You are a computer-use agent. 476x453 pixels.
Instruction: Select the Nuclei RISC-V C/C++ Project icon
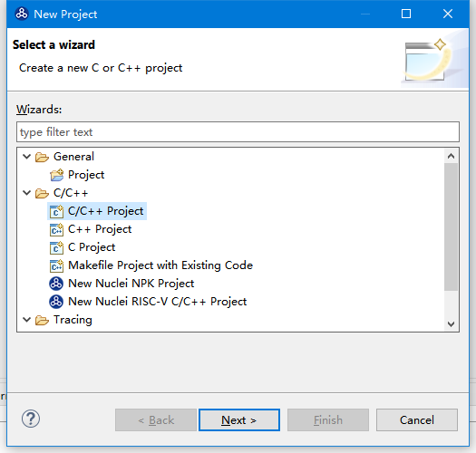(56, 302)
